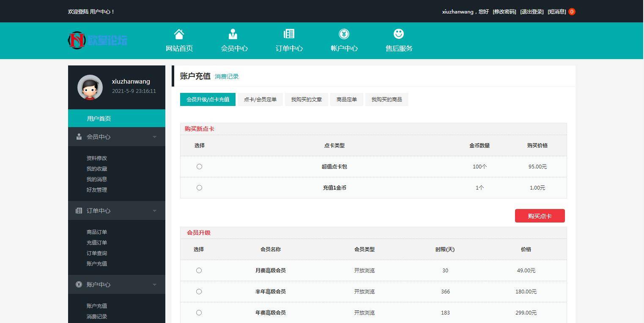Select 月费高级会员 membership option
644x323 pixels.
pos(199,270)
